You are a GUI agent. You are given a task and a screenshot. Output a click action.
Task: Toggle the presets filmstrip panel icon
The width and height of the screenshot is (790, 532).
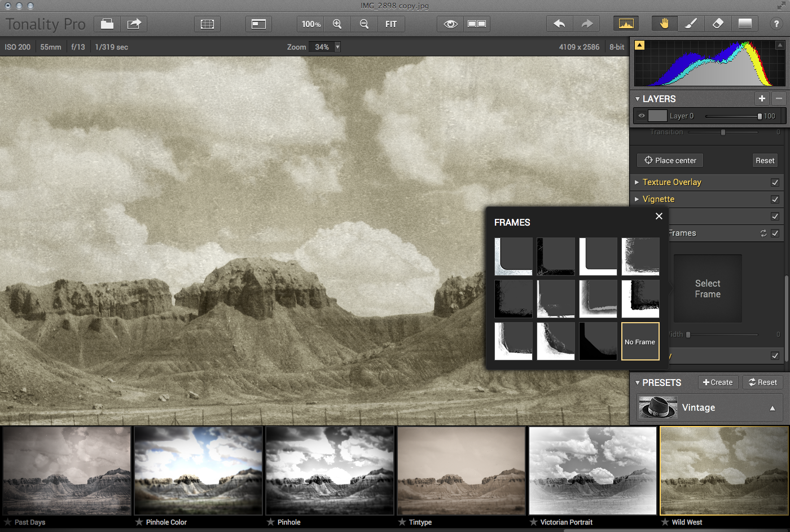(207, 24)
